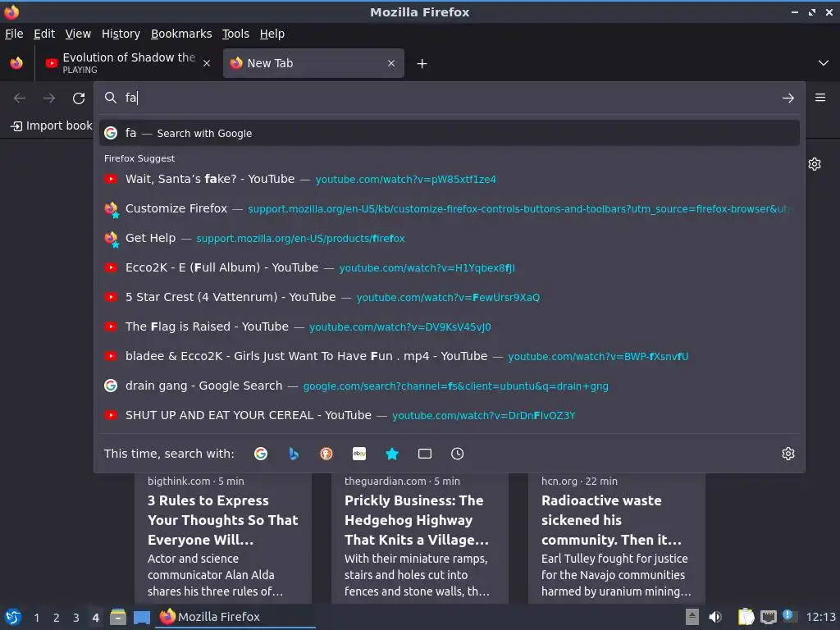Open the Help menu

(272, 34)
